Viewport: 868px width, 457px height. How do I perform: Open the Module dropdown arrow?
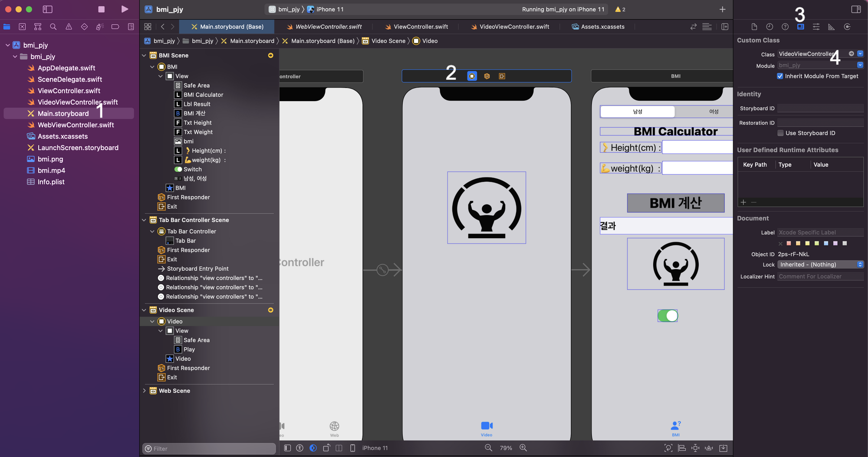point(860,65)
